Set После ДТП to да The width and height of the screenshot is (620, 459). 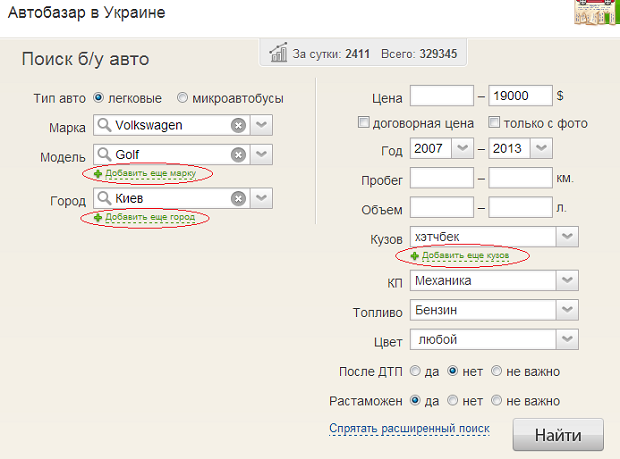[418, 371]
